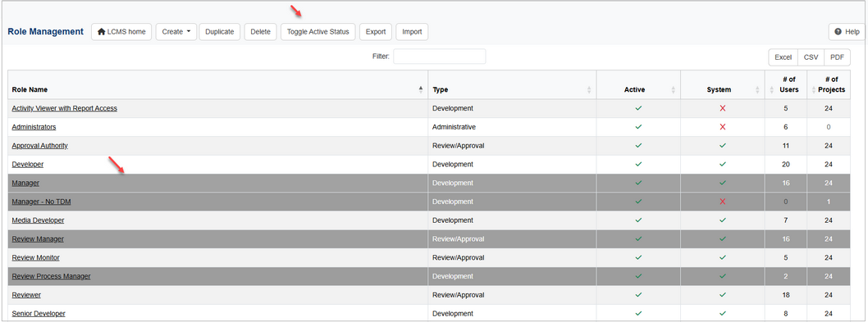Open the Manager role link

(x=25, y=183)
